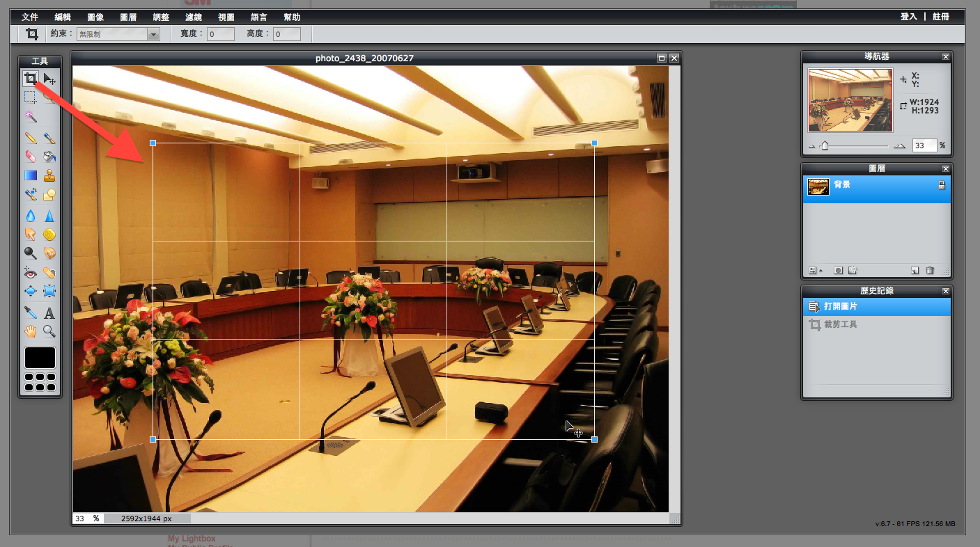Maximize the photo_2438_20070627 document window
The image size is (980, 547).
click(x=662, y=58)
